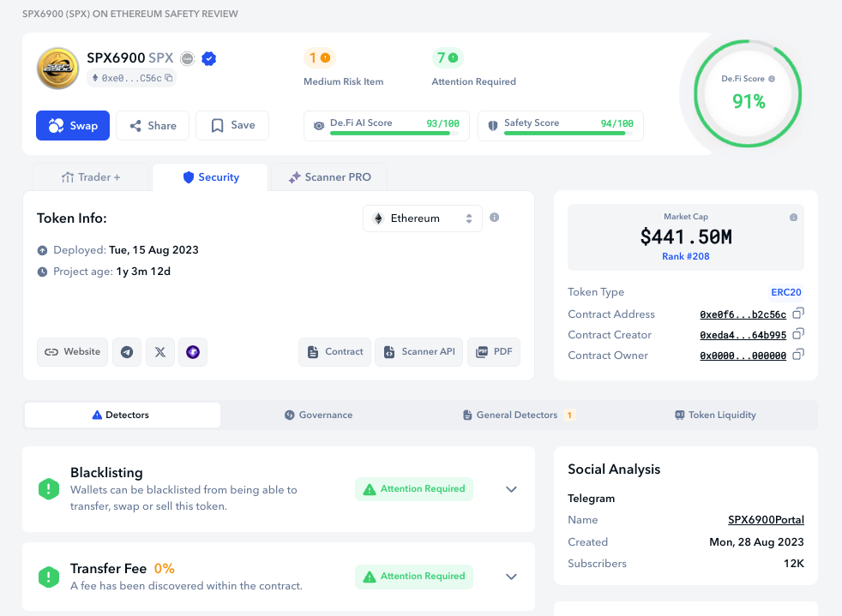The height and width of the screenshot is (616, 842).
Task: Click the purple round social icon
Action: 193,352
